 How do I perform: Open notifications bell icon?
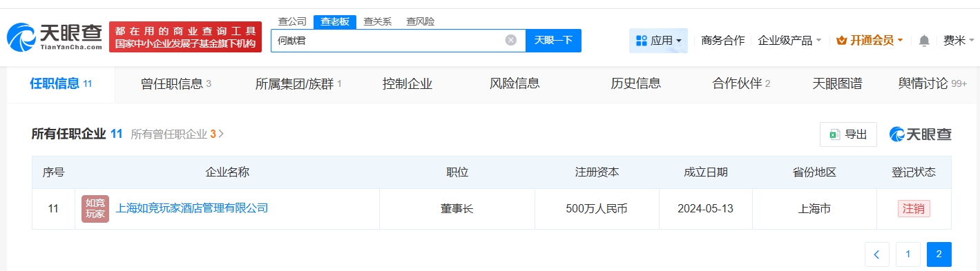(924, 41)
